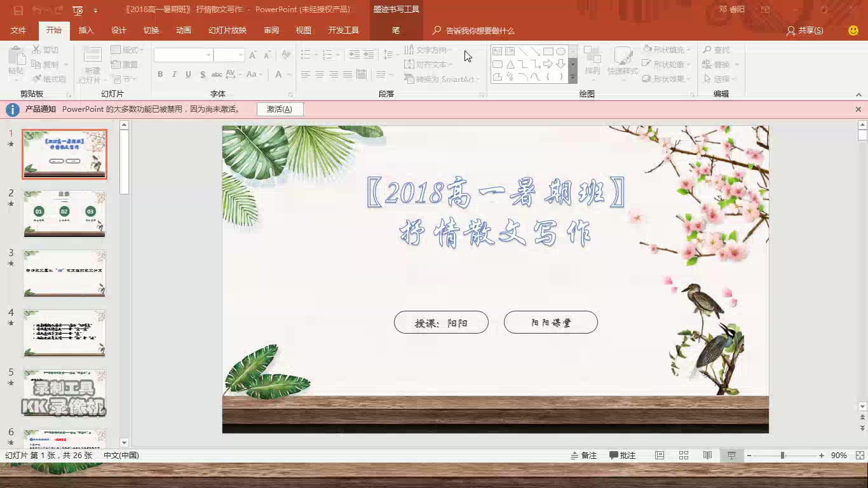Open Notes (备注) pane in status bar
The image size is (868, 488).
[583, 456]
